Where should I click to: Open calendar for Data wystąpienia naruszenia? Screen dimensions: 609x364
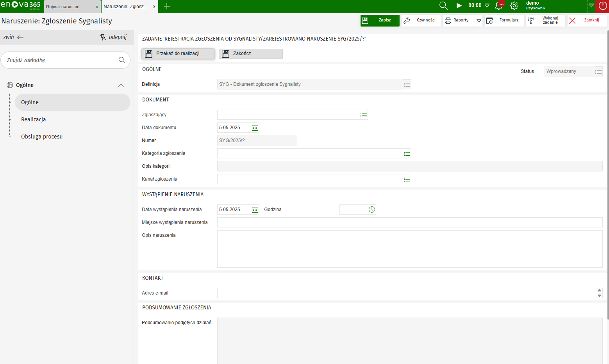(255, 210)
